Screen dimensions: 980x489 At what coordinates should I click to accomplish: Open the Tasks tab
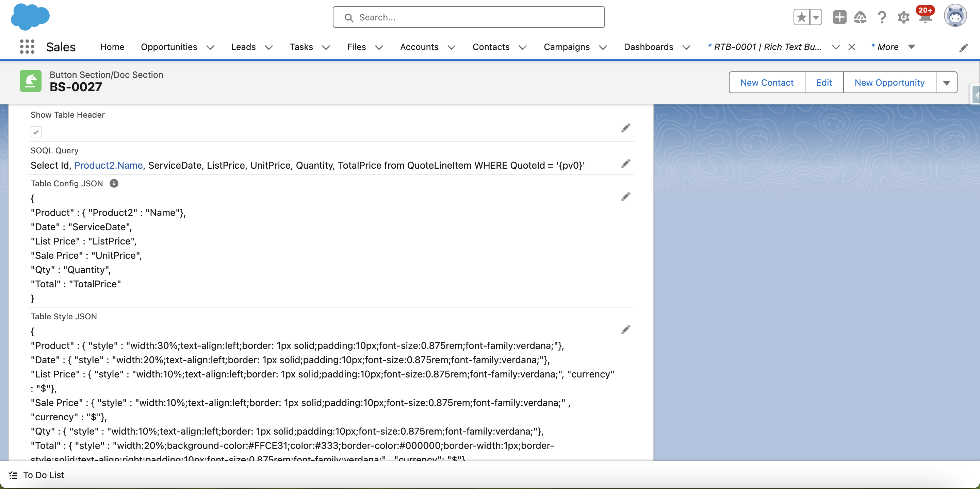point(301,47)
